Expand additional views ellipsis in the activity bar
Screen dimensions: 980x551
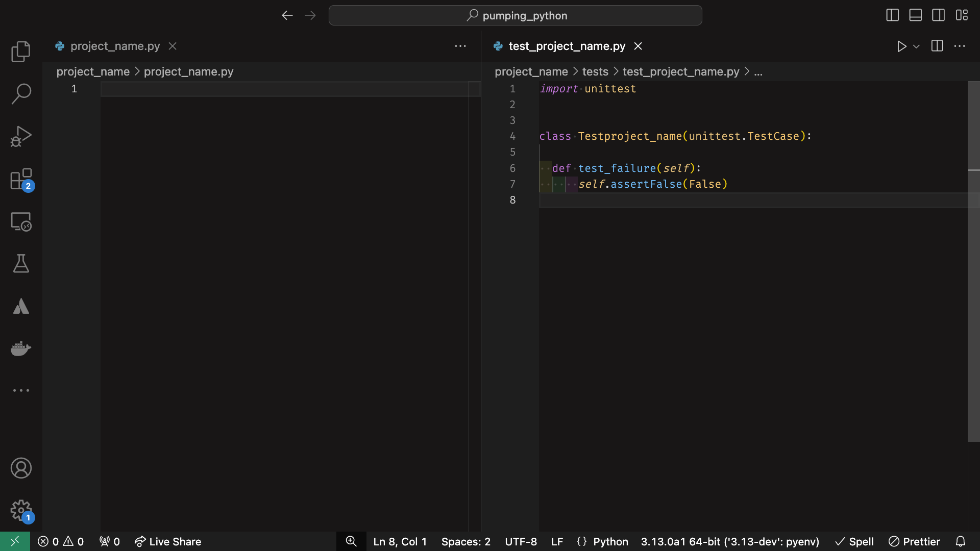21,390
